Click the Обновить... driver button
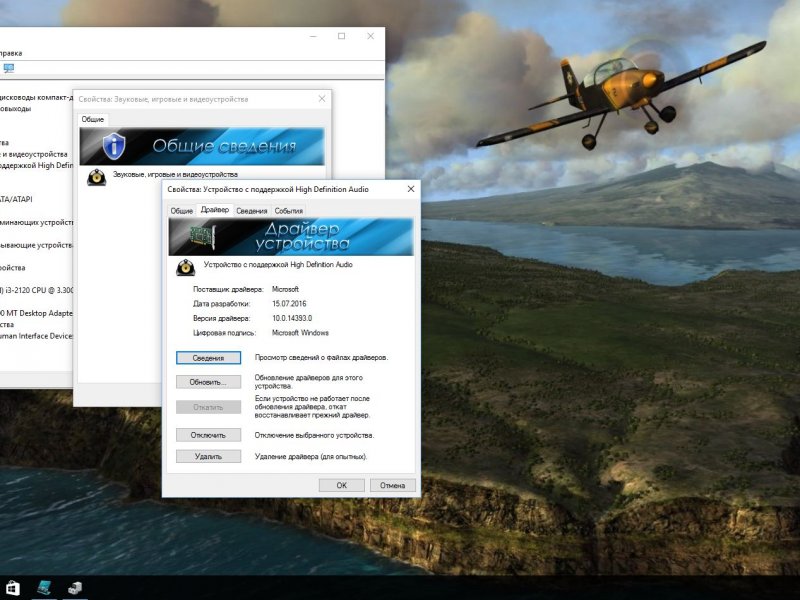The width and height of the screenshot is (800, 600). 208,382
